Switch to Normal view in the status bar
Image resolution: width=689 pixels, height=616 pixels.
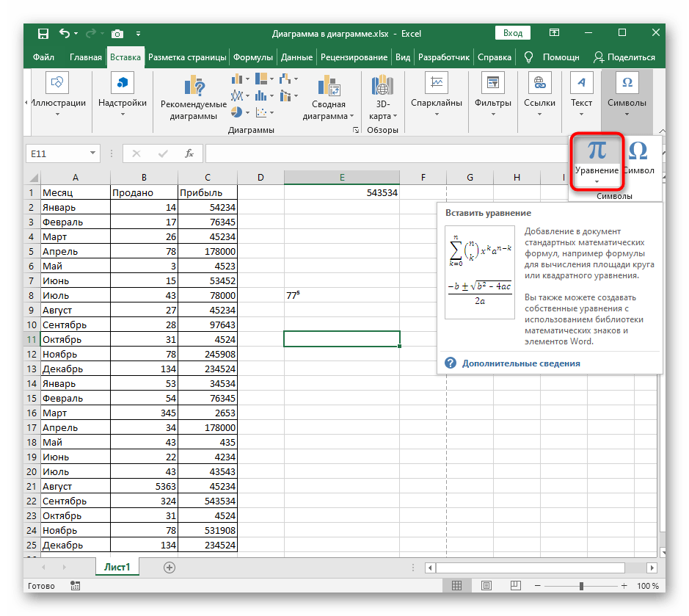[x=456, y=586]
